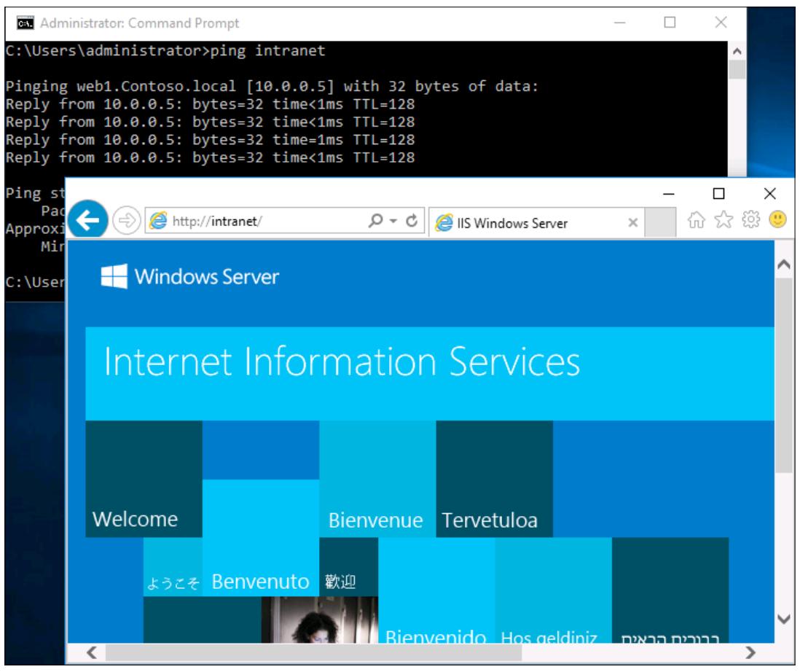The image size is (800, 672).
Task: Open a new tab in Internet Explorer
Action: pos(660,222)
